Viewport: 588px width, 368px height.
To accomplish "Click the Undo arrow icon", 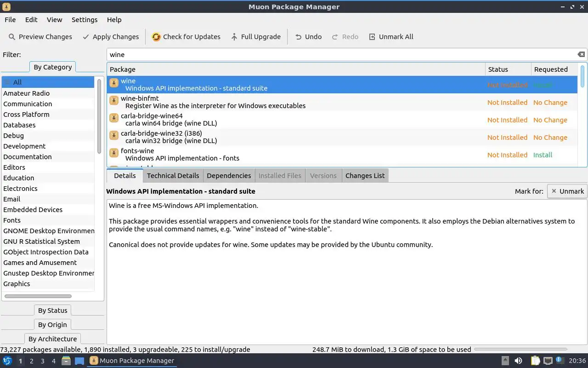I will 299,37.
